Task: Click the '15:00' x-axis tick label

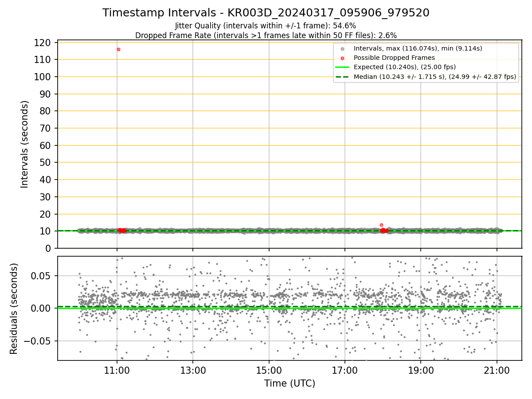Action: click(269, 371)
